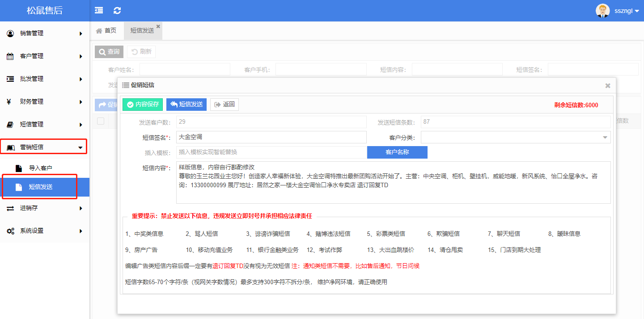Click the 系统设置 gears icon
The height and width of the screenshot is (319, 644).
(x=10, y=231)
